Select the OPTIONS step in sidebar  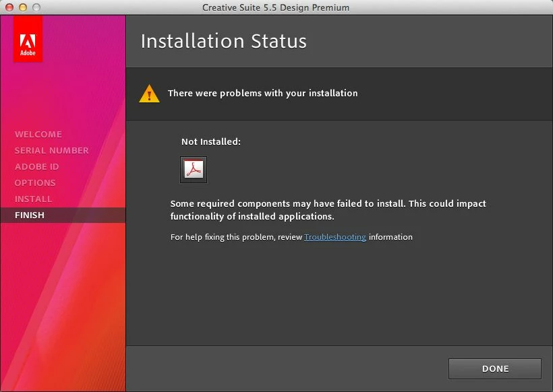click(x=35, y=183)
